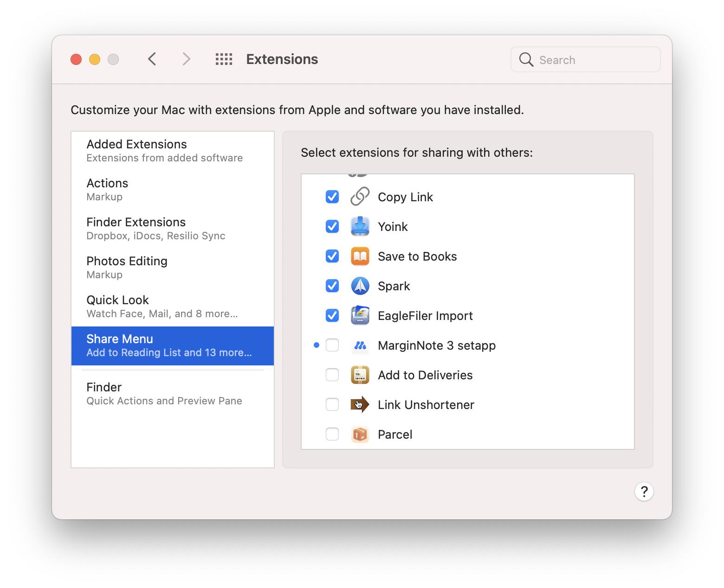Image resolution: width=724 pixels, height=588 pixels.
Task: Focus the Search field
Action: 586,59
